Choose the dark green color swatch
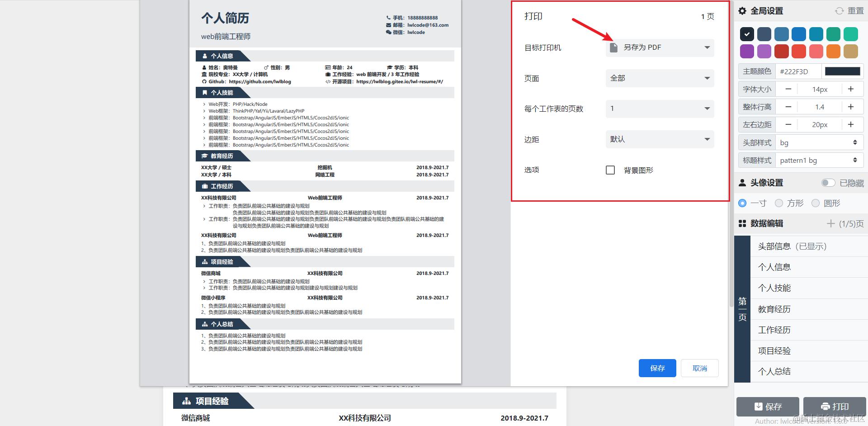Image resolution: width=868 pixels, height=426 pixels. coord(833,34)
